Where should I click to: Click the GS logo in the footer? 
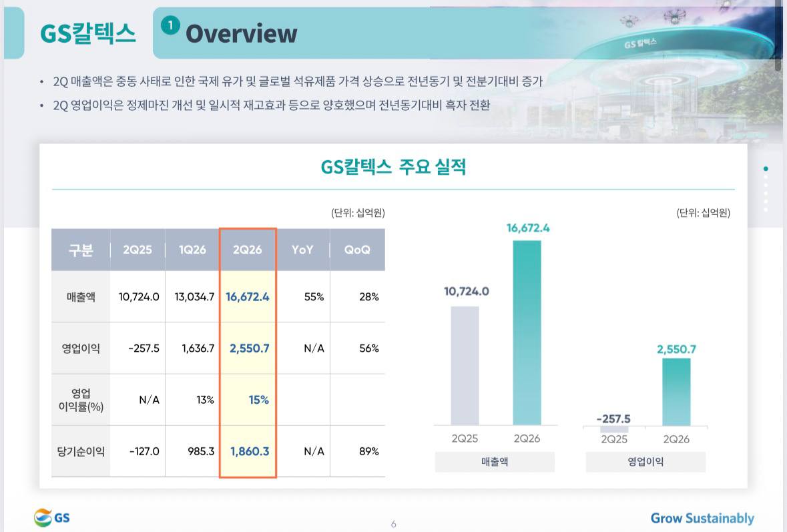coord(51,517)
